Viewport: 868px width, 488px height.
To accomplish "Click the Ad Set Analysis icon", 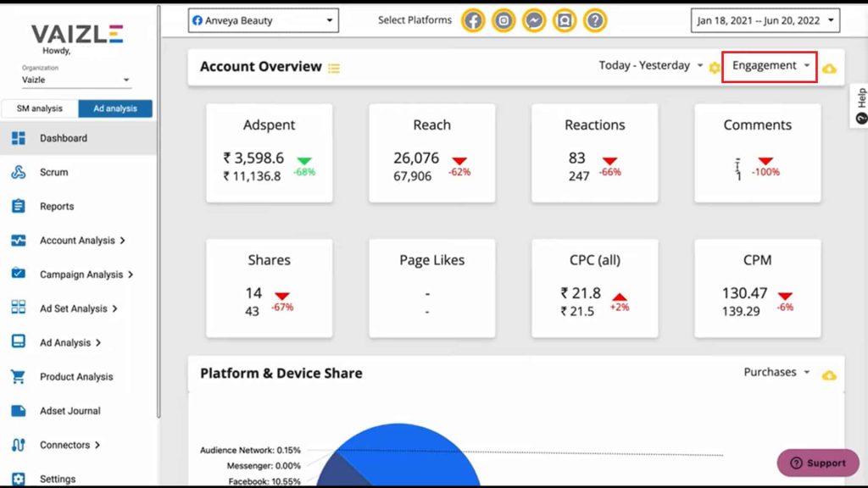I will point(19,307).
